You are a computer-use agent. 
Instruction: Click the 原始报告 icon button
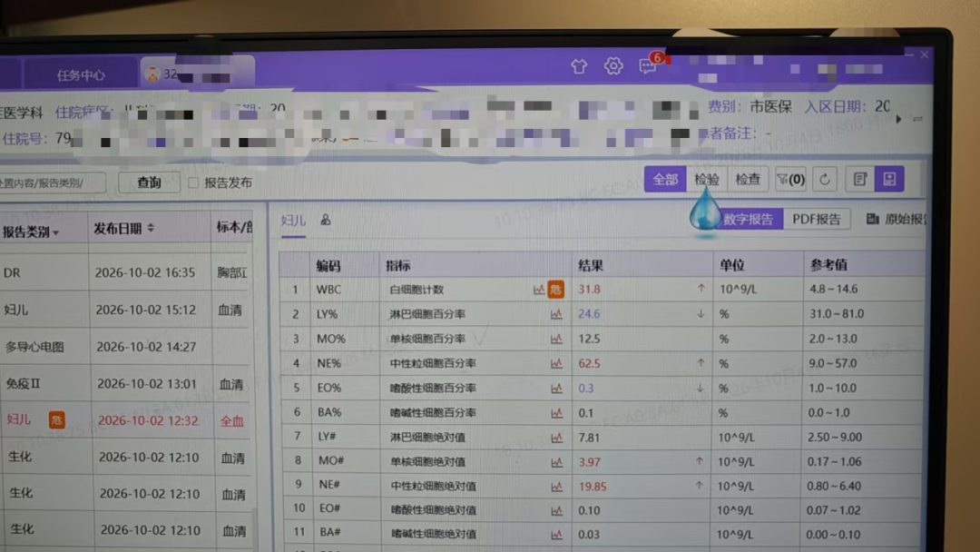(x=896, y=219)
